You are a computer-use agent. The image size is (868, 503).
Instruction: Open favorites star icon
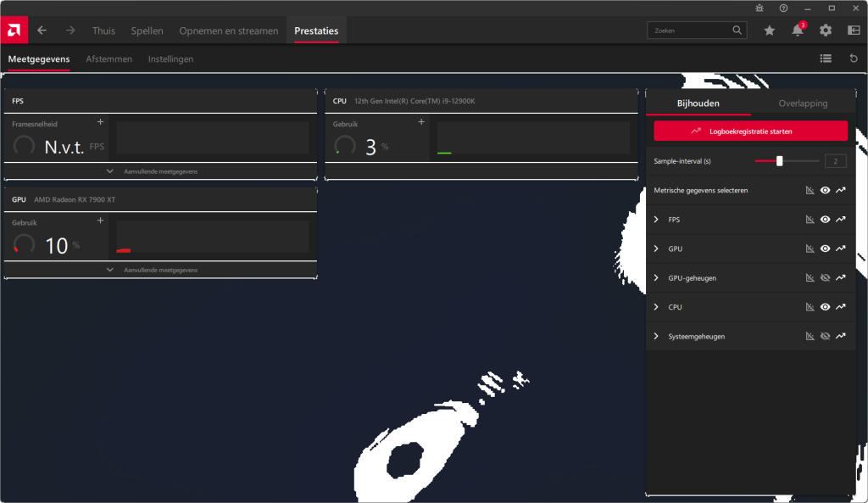(x=770, y=31)
